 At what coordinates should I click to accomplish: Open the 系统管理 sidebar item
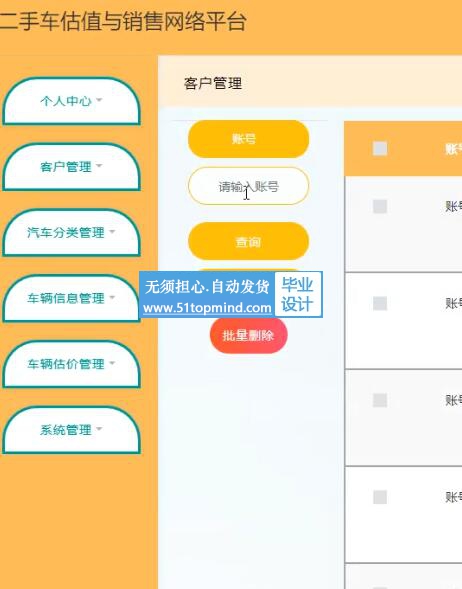pyautogui.click(x=71, y=430)
